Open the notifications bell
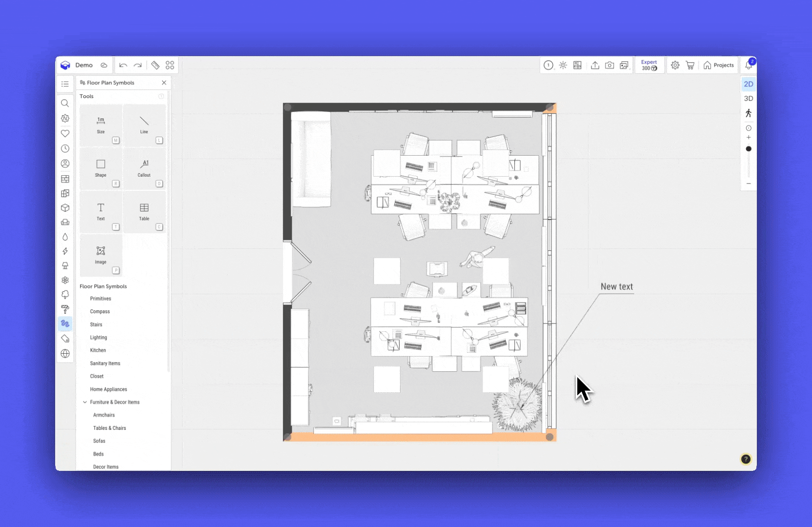The width and height of the screenshot is (812, 527). [749, 65]
